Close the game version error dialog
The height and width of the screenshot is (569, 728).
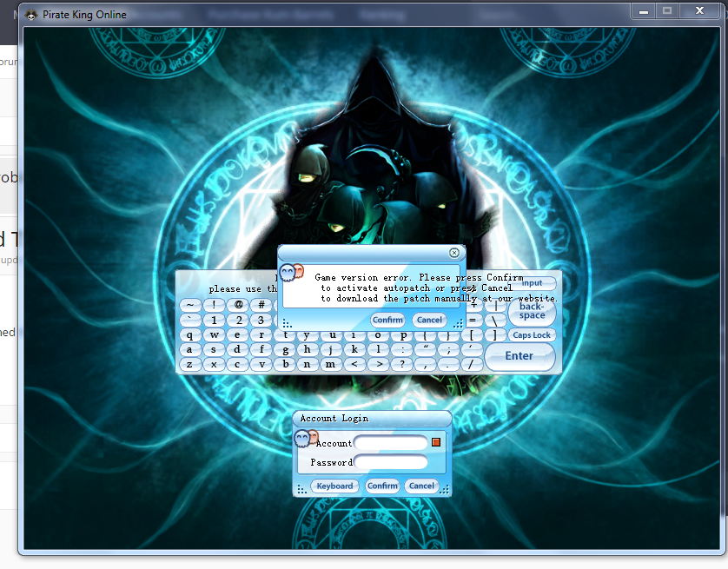tap(454, 253)
